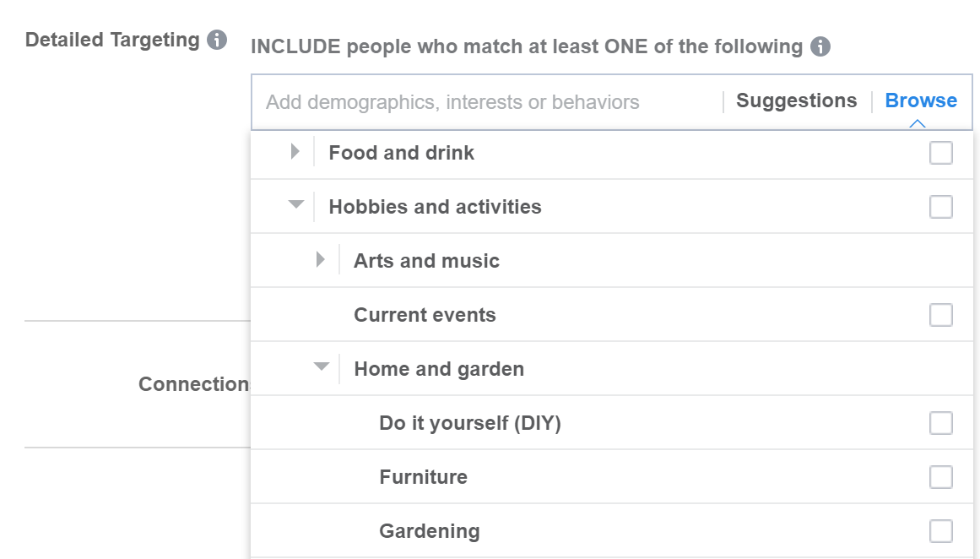Screen dimensions: 980x559
Task: Collapse the Home and garden arrow
Action: pyautogui.click(x=321, y=367)
